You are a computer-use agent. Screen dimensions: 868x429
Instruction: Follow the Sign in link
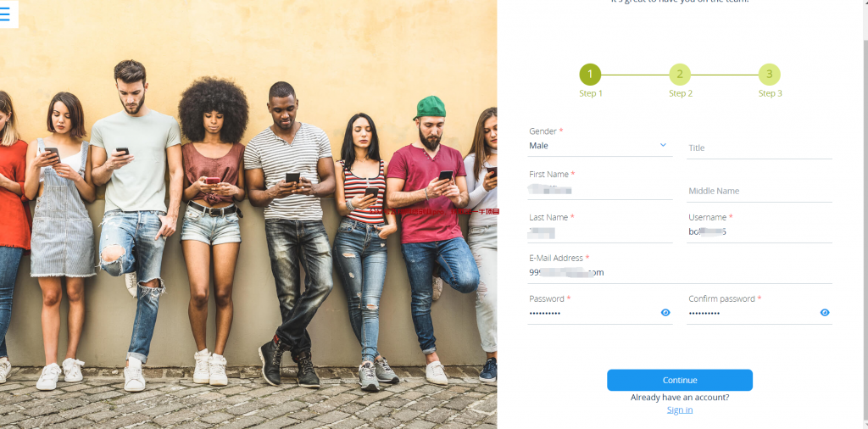click(680, 409)
